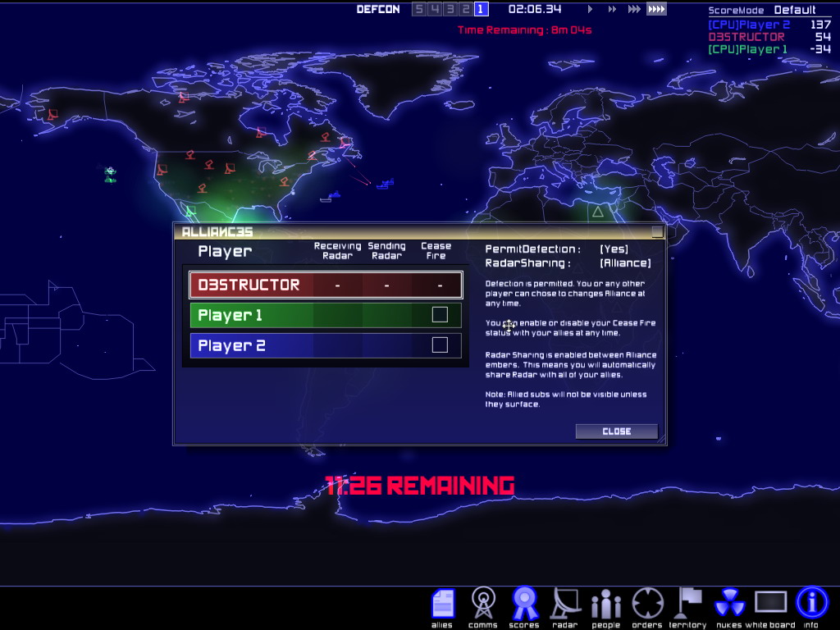
Task: Click the DEFCON 5 level box
Action: [419, 9]
